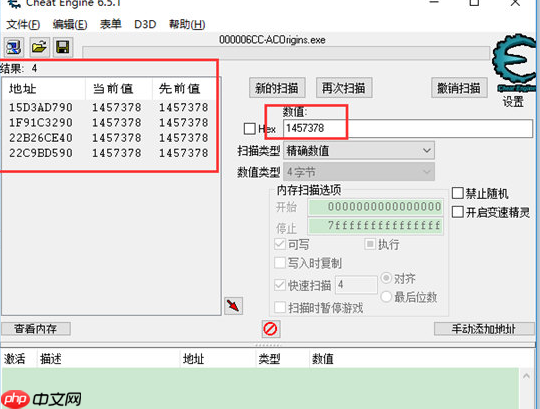The height and width of the screenshot is (409, 540).
Task: Click the 新的扫描 button
Action: tap(277, 88)
